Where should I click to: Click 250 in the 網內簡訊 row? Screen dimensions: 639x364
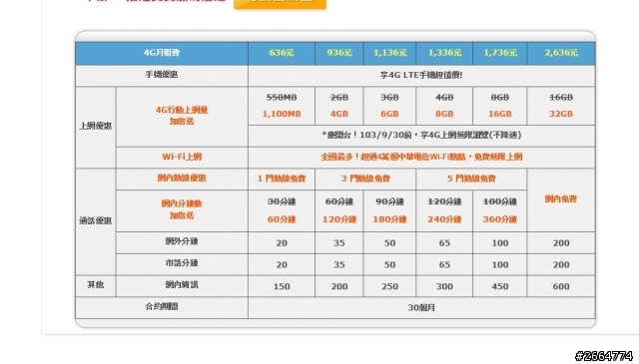tap(389, 286)
